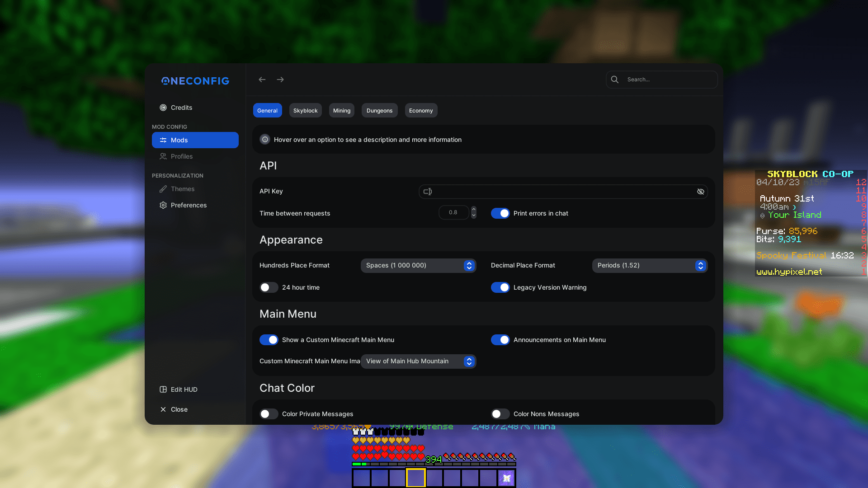Image resolution: width=868 pixels, height=488 pixels.
Task: Switch to the General tab
Action: pyautogui.click(x=267, y=110)
